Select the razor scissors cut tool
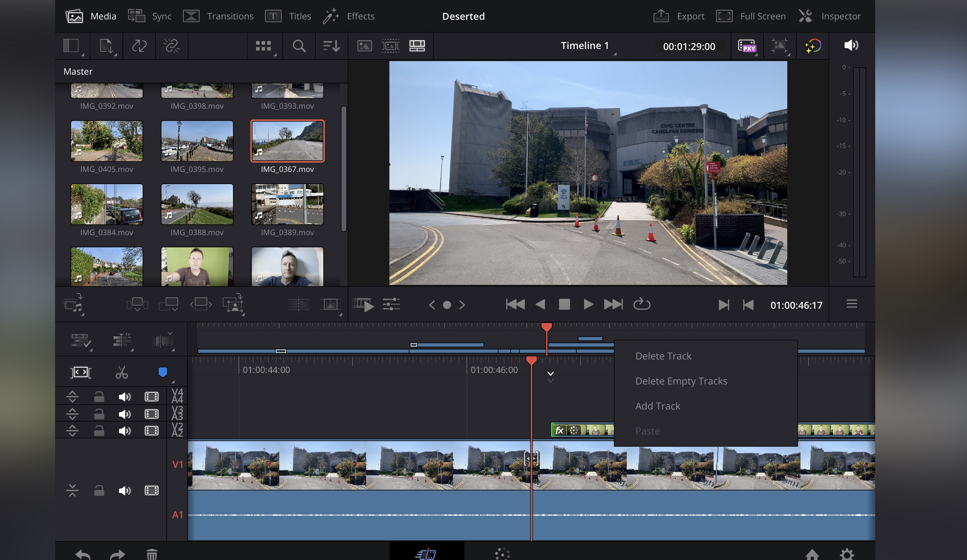967x560 pixels. (122, 372)
